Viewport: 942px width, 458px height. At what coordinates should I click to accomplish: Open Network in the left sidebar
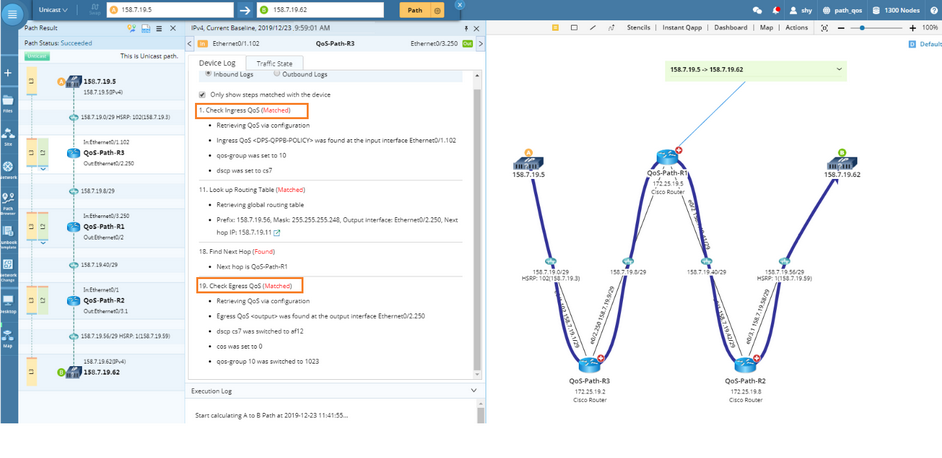[x=8, y=169]
